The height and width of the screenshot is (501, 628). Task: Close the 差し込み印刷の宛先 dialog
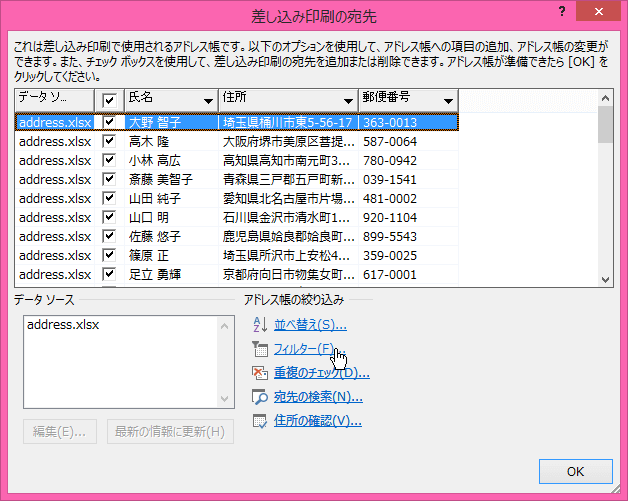(598, 11)
